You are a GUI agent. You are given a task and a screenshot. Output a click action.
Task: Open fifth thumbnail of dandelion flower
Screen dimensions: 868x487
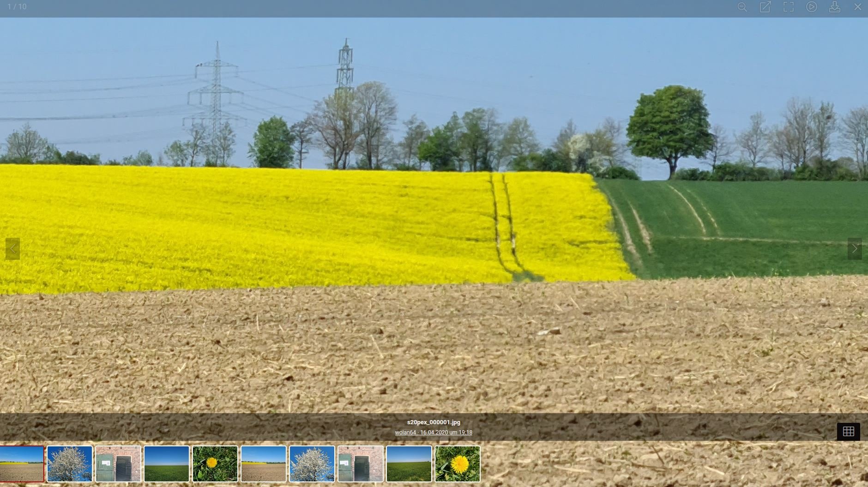pyautogui.click(x=215, y=464)
